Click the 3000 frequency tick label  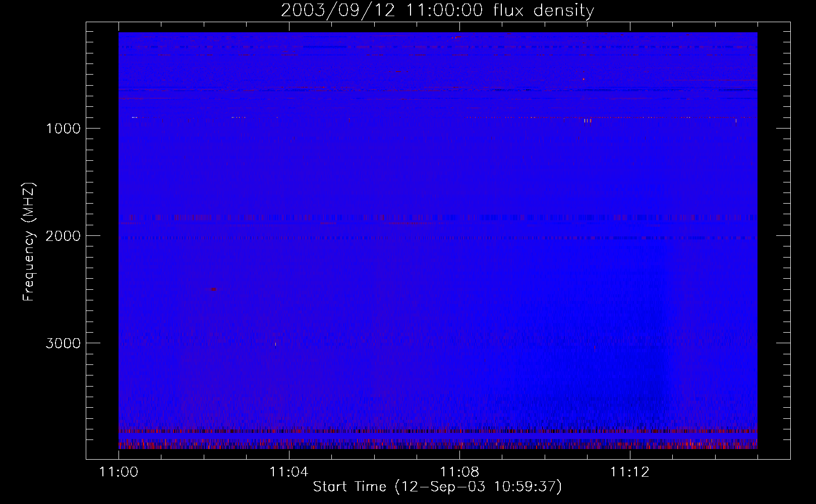tap(63, 343)
